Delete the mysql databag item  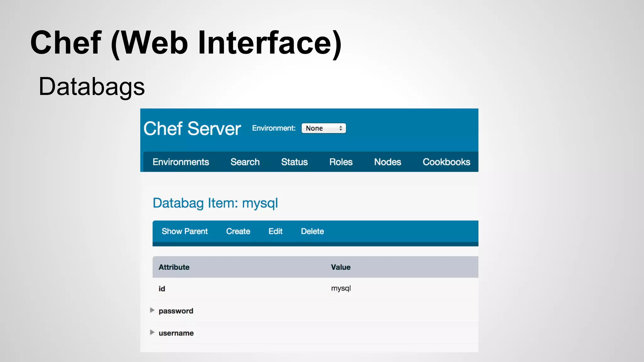click(x=312, y=231)
